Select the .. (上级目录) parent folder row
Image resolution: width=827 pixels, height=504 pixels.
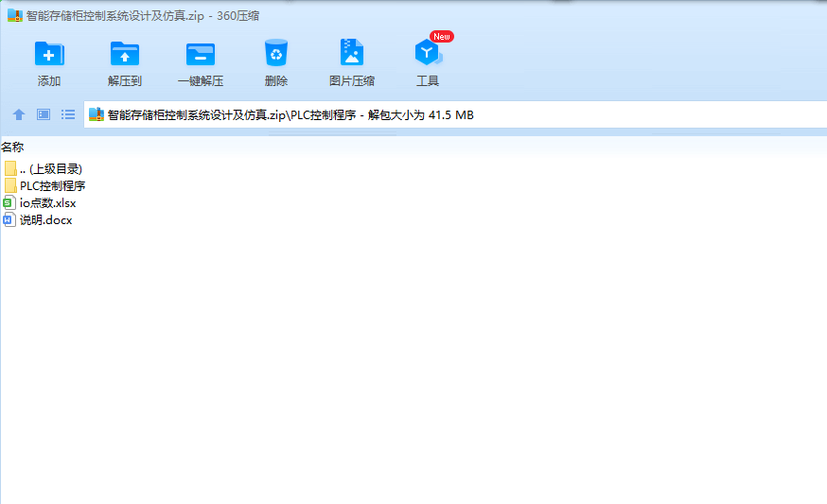point(44,168)
